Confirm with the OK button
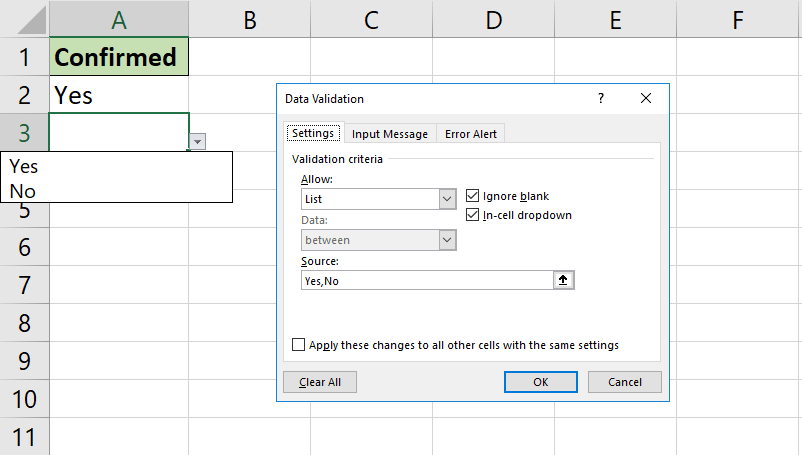This screenshot has width=802, height=455. tap(541, 382)
